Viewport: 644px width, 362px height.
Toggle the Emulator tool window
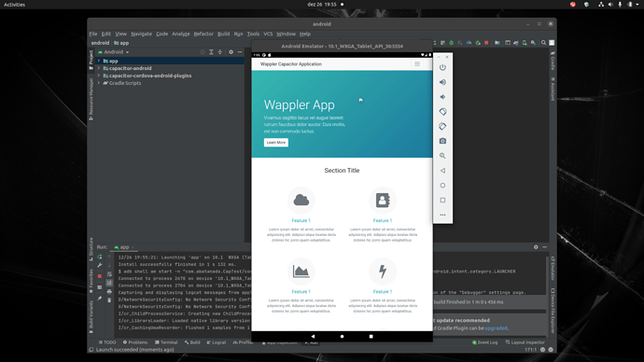(x=553, y=269)
